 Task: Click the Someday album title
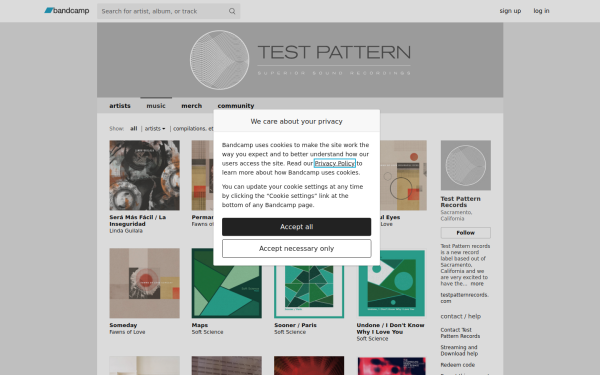[123, 325]
